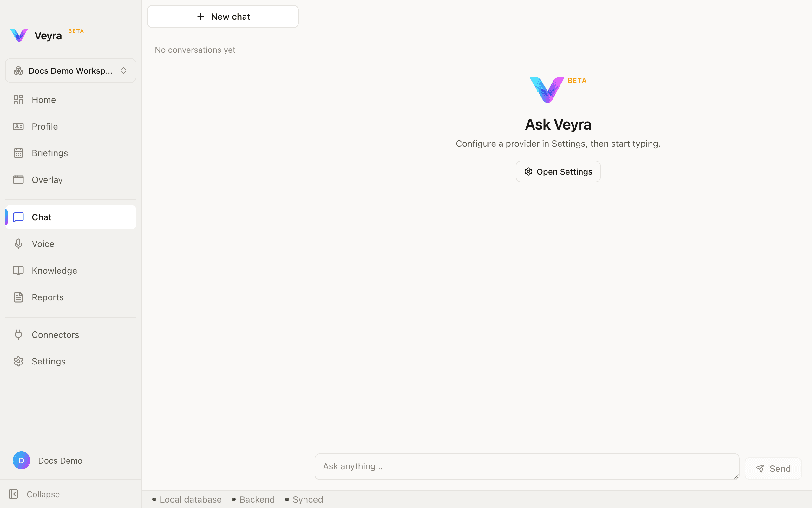Click the paper plane send icon
This screenshot has width=812, height=508.
pyautogui.click(x=760, y=469)
